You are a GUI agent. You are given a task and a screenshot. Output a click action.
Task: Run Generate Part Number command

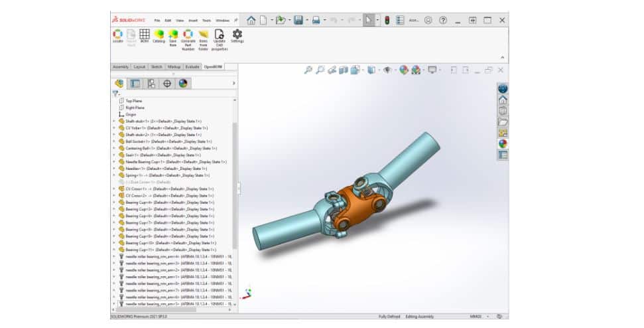[188, 39]
